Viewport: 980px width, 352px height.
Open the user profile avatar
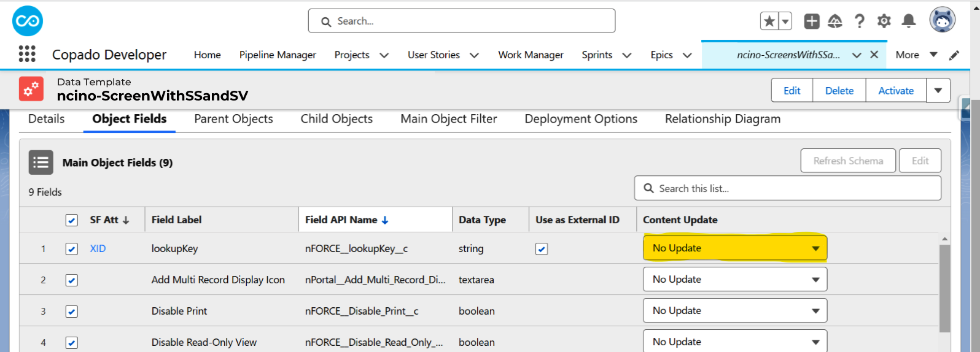pyautogui.click(x=943, y=20)
